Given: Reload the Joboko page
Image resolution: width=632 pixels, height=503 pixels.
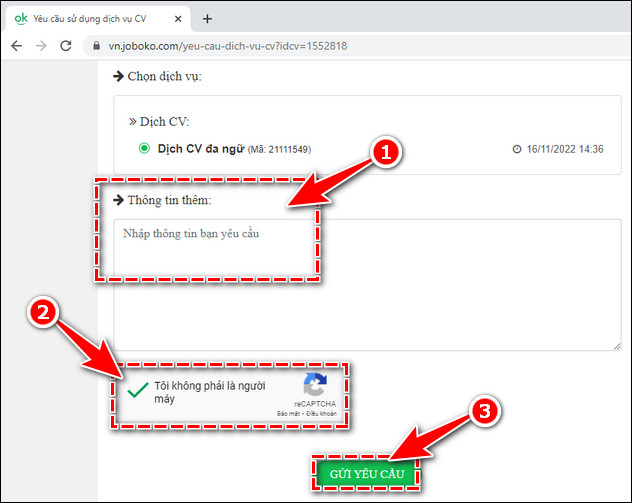Looking at the screenshot, I should click(66, 45).
